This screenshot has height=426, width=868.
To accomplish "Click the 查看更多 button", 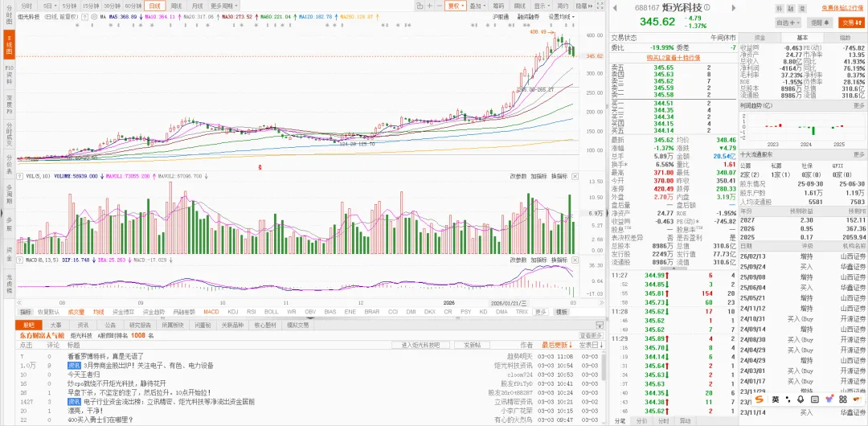I will tap(591, 335).
